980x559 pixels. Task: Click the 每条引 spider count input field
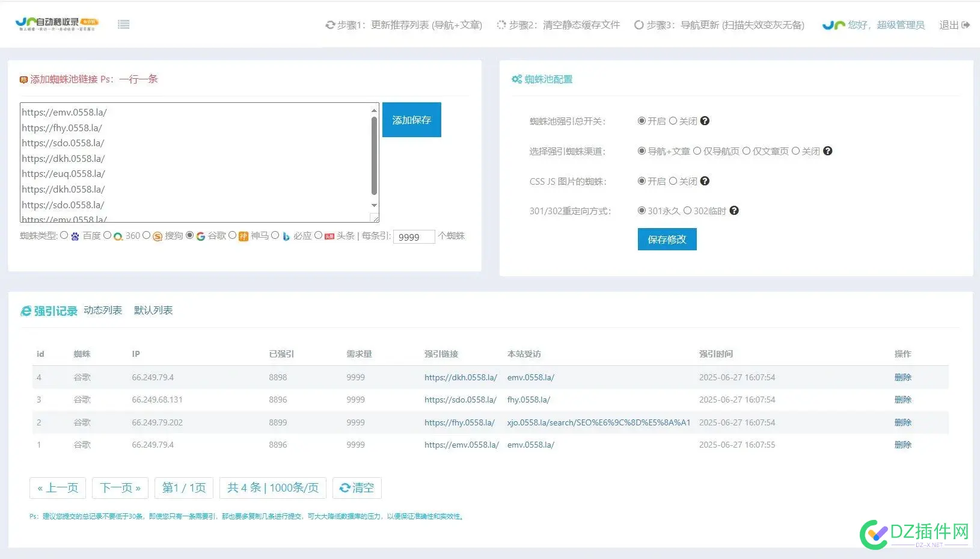tap(414, 237)
